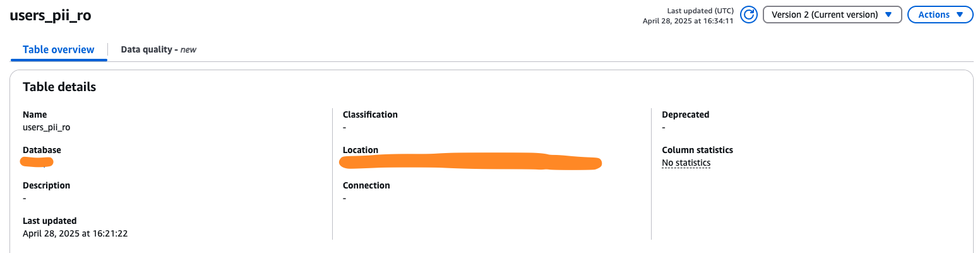The width and height of the screenshot is (980, 253).
Task: Open the Data quality tab
Action: tap(158, 49)
